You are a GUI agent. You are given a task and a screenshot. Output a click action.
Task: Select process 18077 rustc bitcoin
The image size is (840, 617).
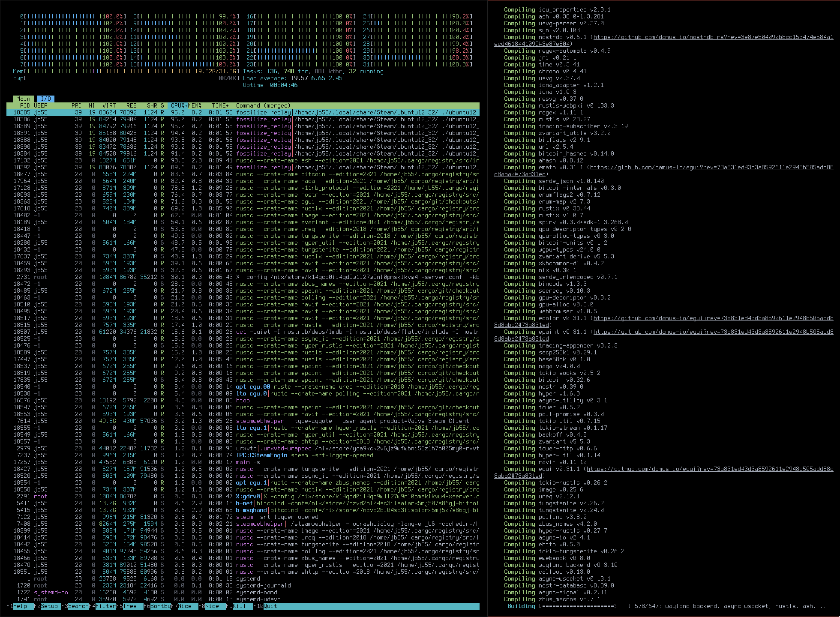[243, 174]
